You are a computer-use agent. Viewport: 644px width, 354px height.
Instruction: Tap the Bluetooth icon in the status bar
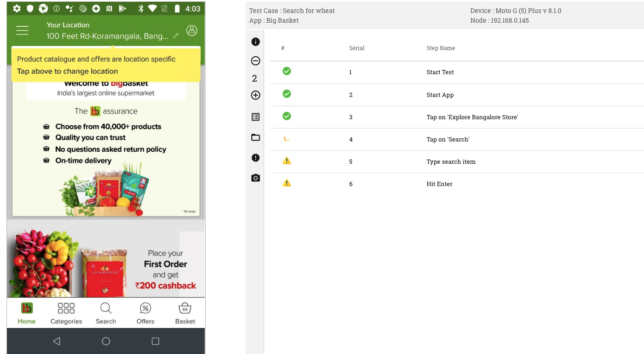[141, 8]
